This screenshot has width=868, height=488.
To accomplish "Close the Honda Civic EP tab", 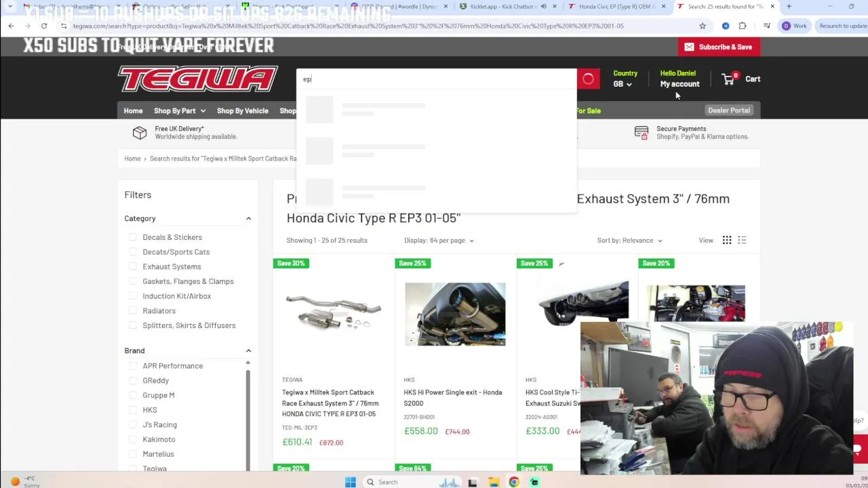I will click(663, 6).
